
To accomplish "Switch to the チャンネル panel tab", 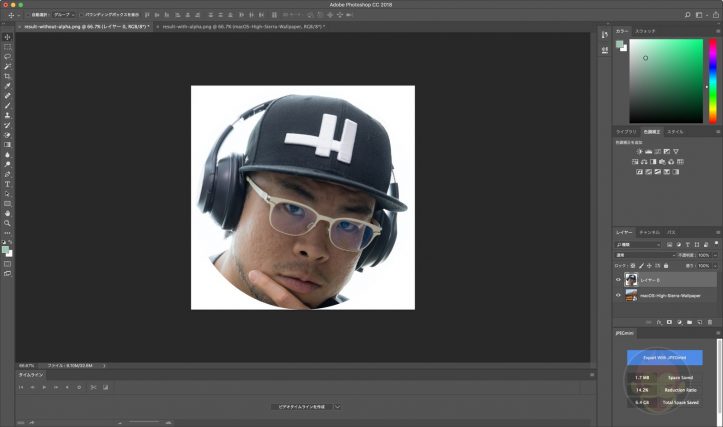I will (648, 232).
